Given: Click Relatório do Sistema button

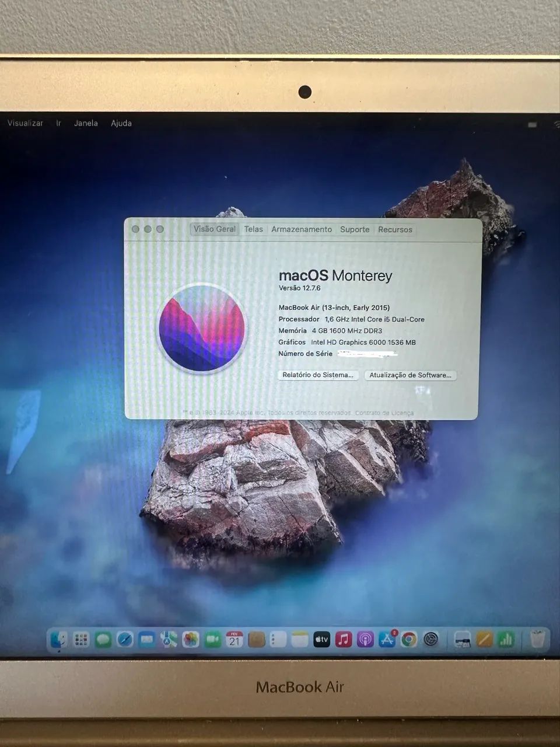Looking at the screenshot, I should pos(318,375).
